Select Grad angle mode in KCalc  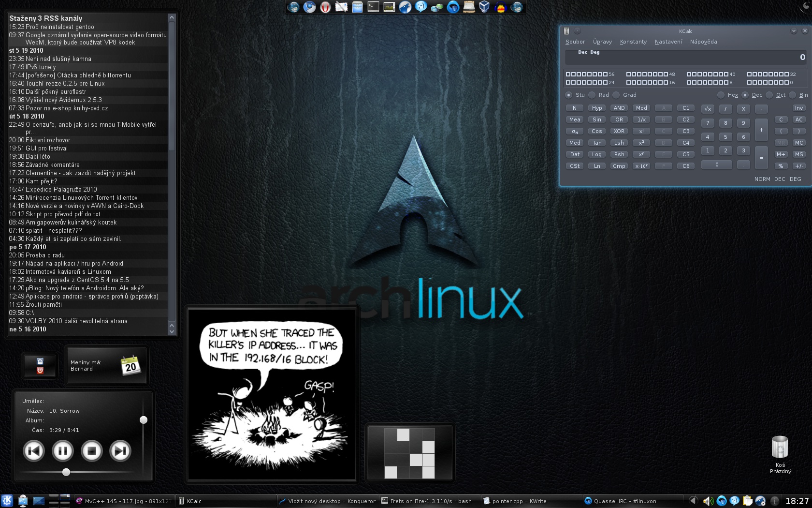(616, 95)
